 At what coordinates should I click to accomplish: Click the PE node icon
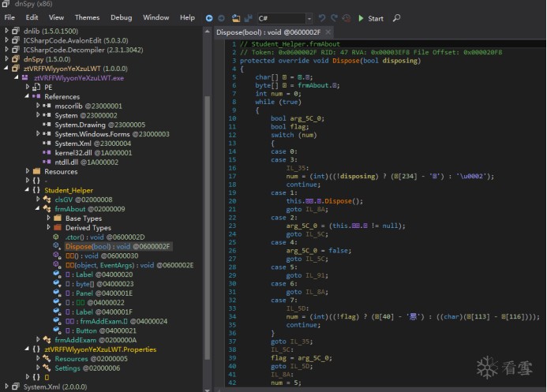click(x=36, y=87)
